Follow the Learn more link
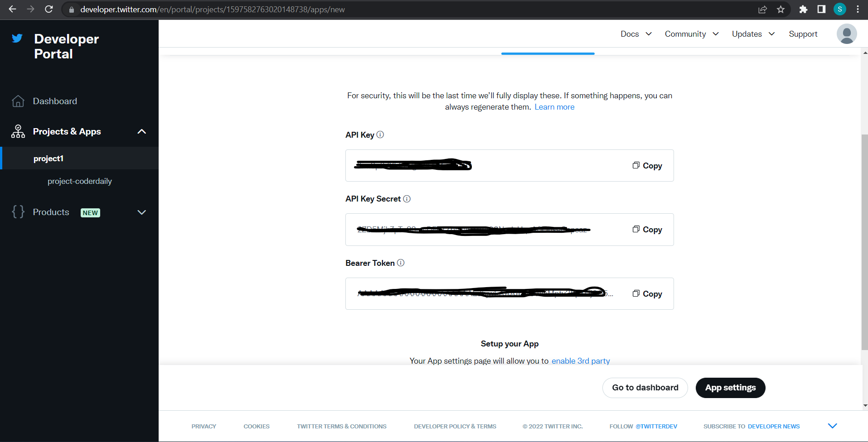Image resolution: width=868 pixels, height=442 pixels. pos(554,107)
